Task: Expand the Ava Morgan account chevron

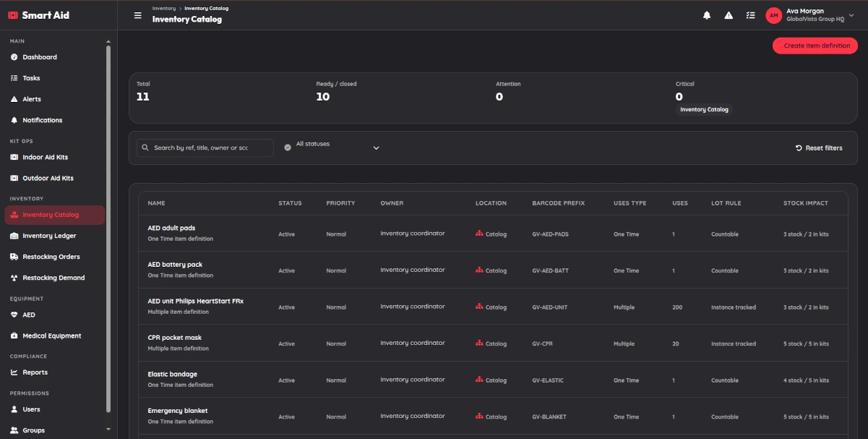Action: [x=851, y=15]
